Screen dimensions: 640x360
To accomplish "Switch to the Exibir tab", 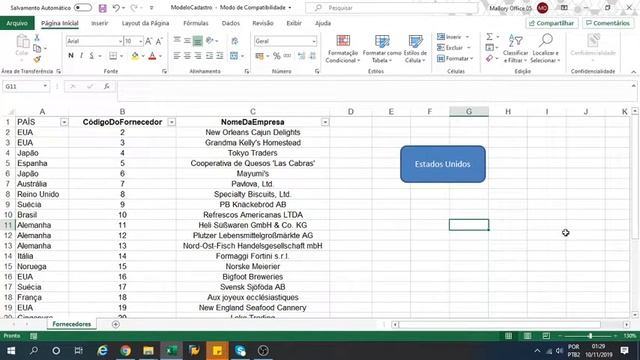I will point(294,23).
